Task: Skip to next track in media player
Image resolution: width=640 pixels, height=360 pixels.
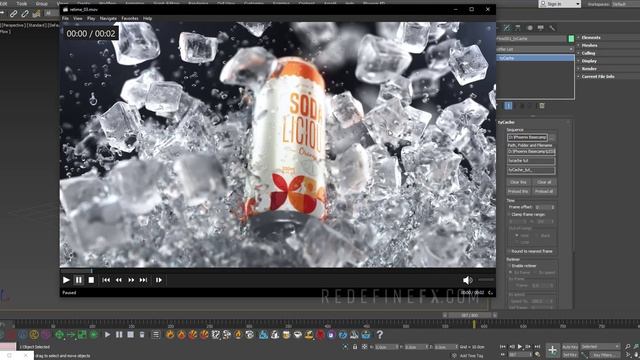Action: [143, 280]
